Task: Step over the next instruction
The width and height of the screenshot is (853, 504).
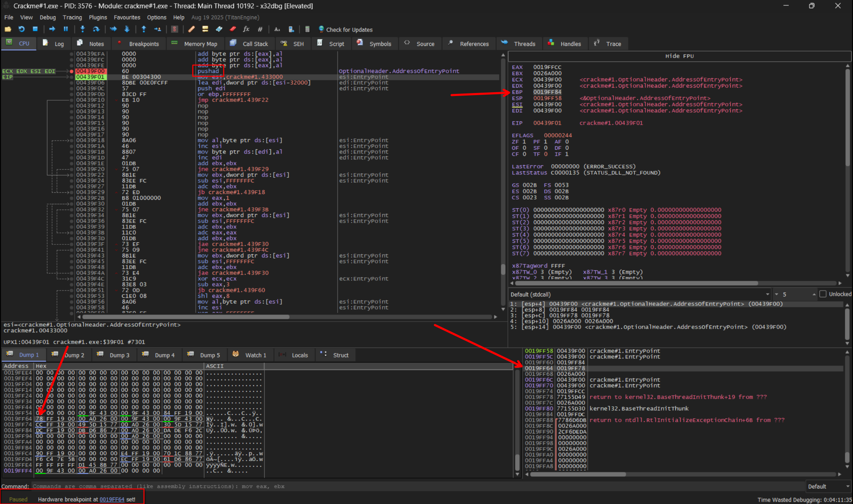Action: coord(96,29)
